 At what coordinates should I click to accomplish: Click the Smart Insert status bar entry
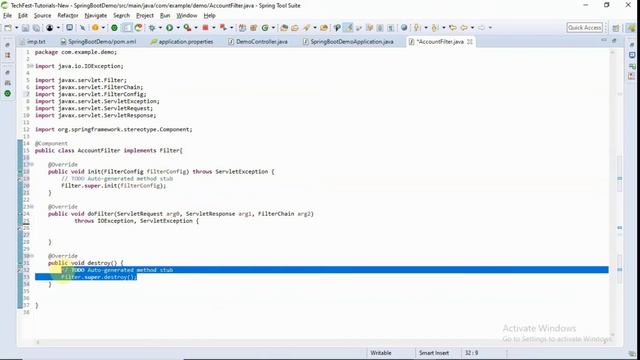[x=434, y=353]
